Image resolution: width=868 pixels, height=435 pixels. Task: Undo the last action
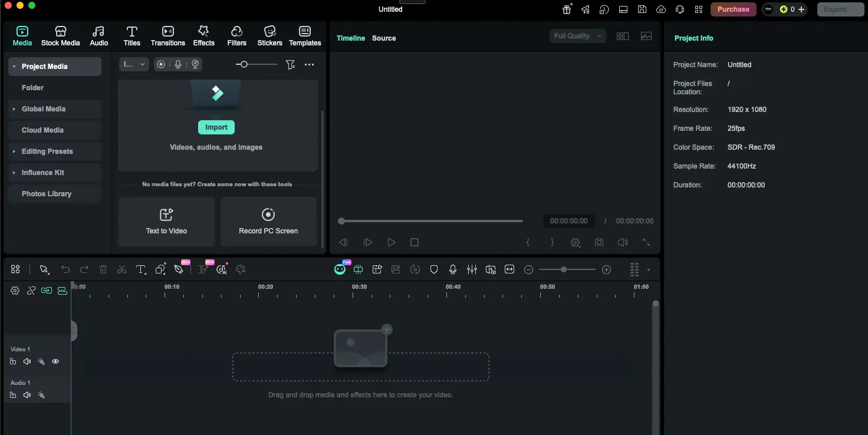65,269
